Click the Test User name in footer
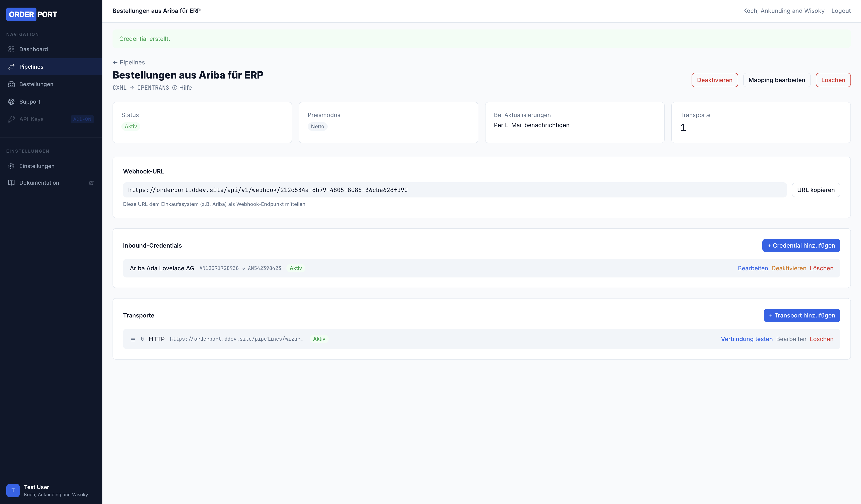The image size is (861, 504). (36, 487)
